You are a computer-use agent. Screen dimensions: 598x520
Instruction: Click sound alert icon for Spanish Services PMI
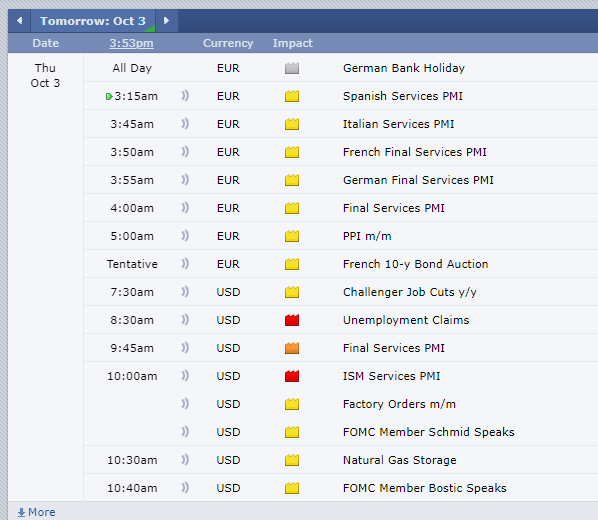pyautogui.click(x=185, y=96)
